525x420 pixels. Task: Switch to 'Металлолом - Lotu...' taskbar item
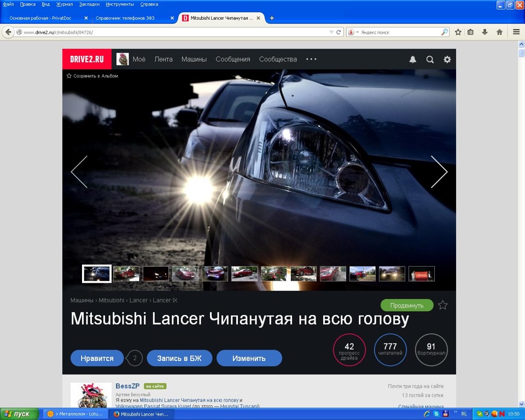tap(77, 415)
